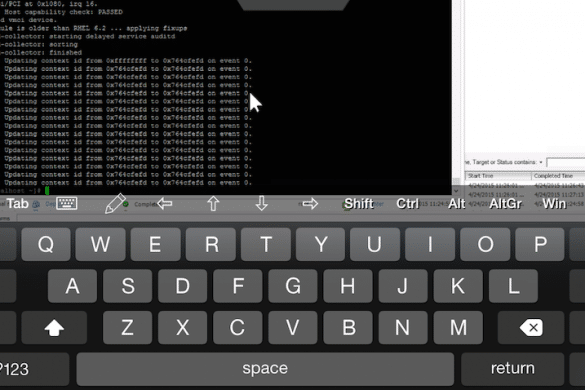Tap the O key

[485, 244]
